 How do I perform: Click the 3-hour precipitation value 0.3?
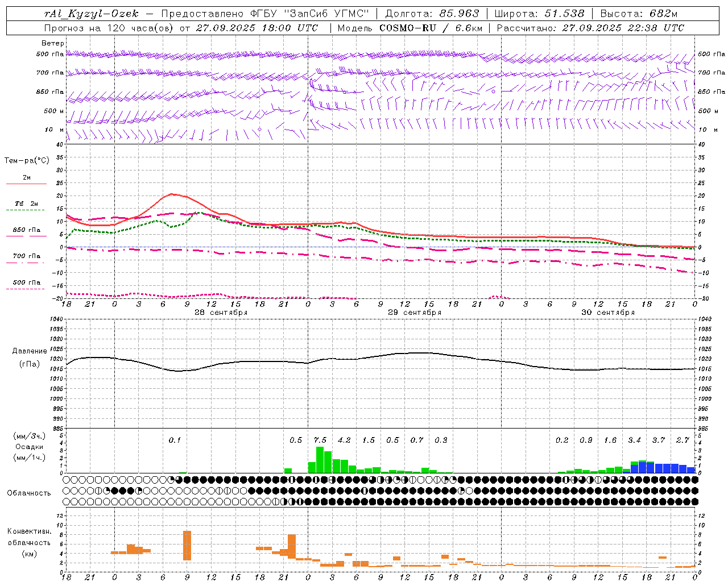pos(441,440)
